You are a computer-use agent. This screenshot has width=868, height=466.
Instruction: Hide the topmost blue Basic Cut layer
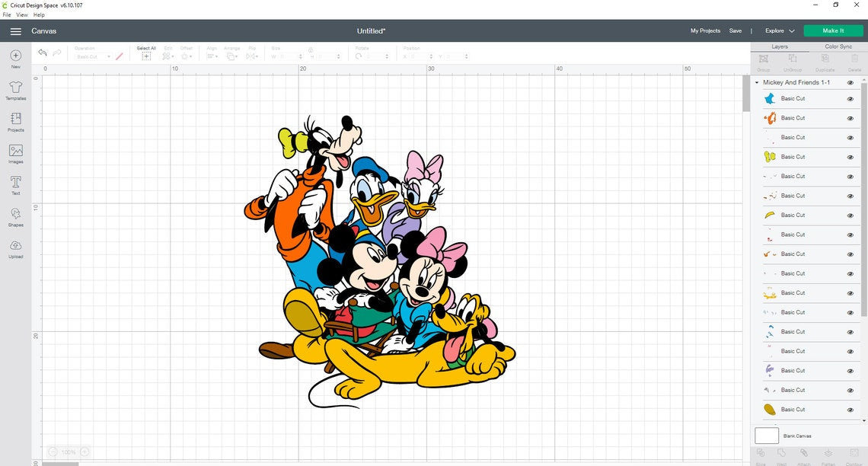pos(850,97)
